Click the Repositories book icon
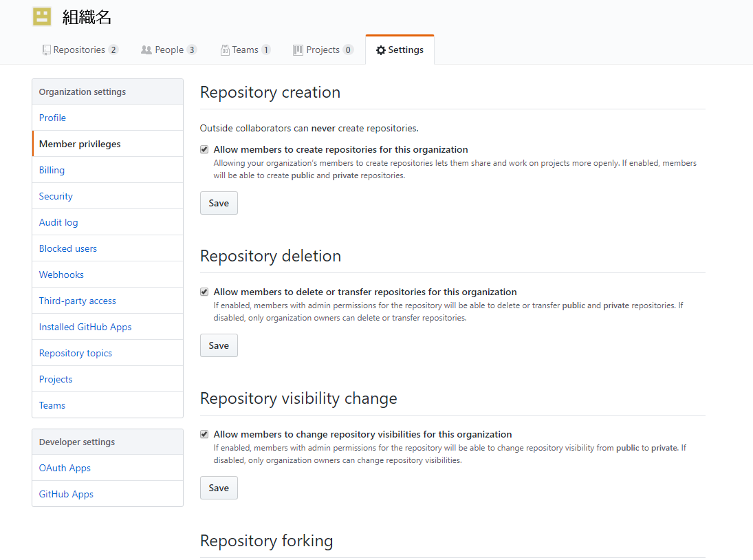 (46, 50)
